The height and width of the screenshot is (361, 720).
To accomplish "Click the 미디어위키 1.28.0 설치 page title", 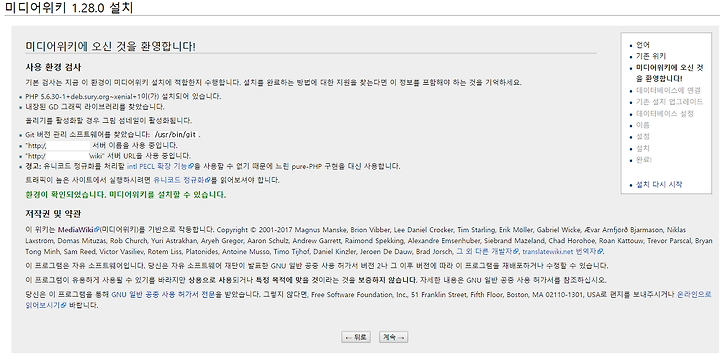I will (69, 8).
